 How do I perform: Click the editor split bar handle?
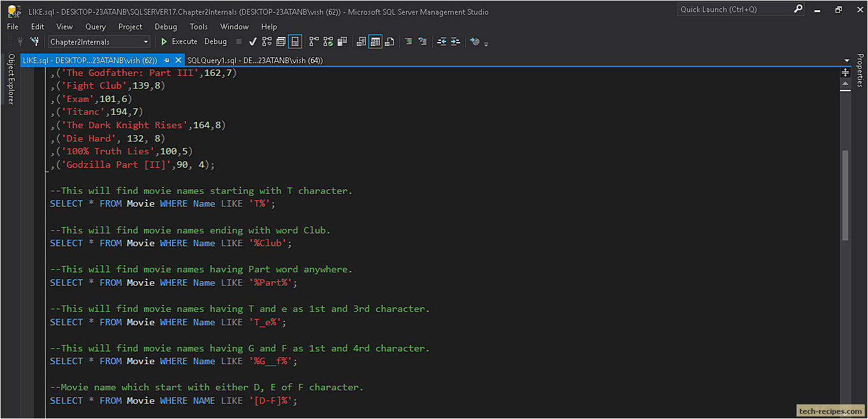(846, 72)
